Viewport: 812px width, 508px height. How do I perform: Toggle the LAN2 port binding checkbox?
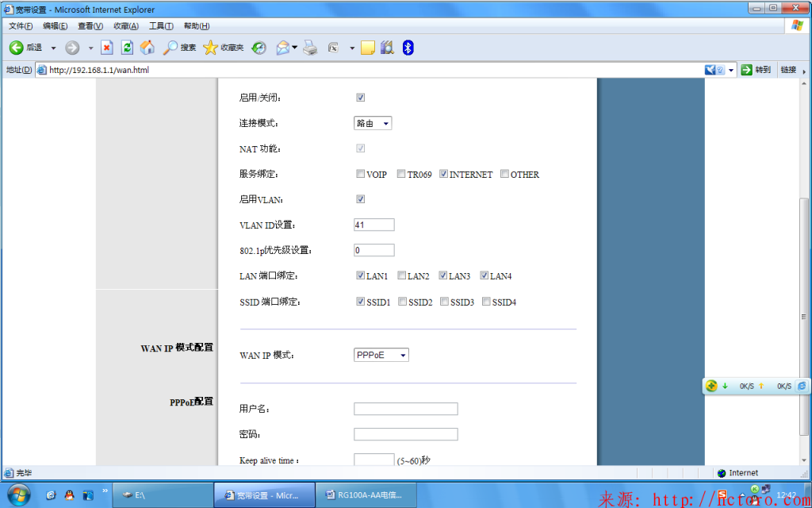[x=401, y=275]
